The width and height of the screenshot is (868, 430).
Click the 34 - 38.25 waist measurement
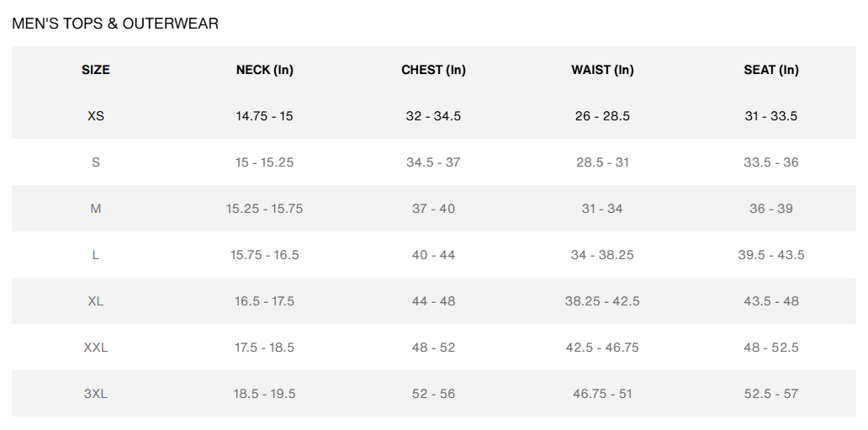[x=602, y=255]
